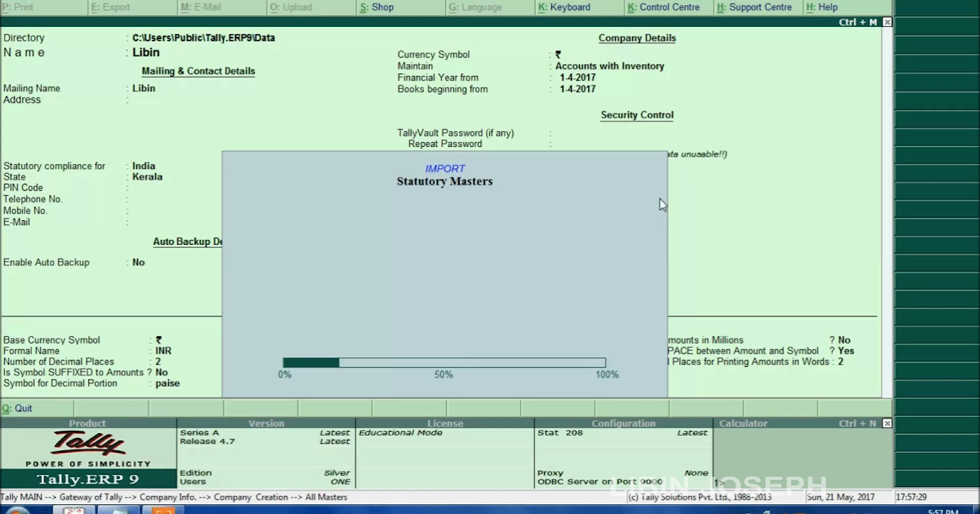Open Statutory compliance field showing India
This screenshot has width=980, height=514.
[144, 166]
